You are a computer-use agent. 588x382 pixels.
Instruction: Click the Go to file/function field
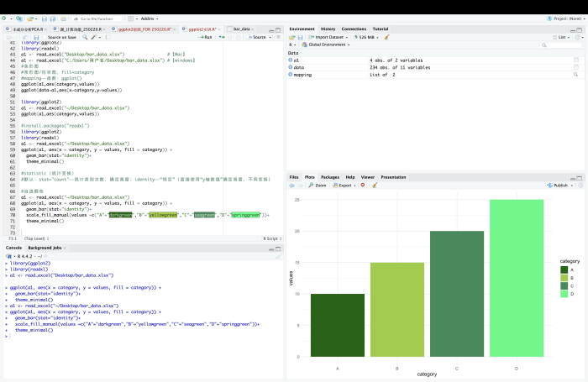pos(97,17)
